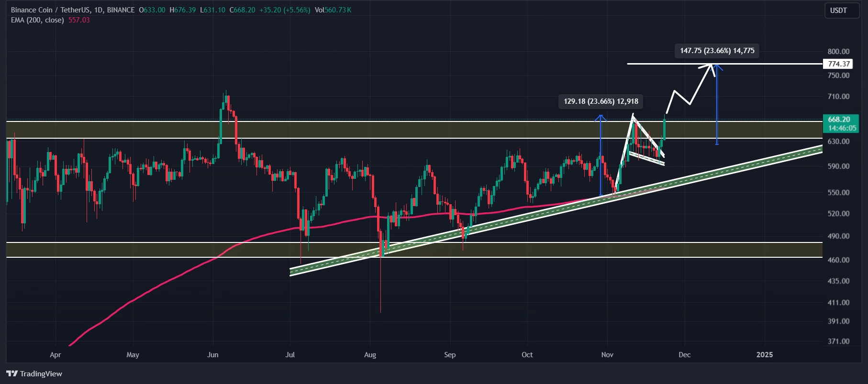
Task: Click the H676.39 high price readout
Action: 182,10
